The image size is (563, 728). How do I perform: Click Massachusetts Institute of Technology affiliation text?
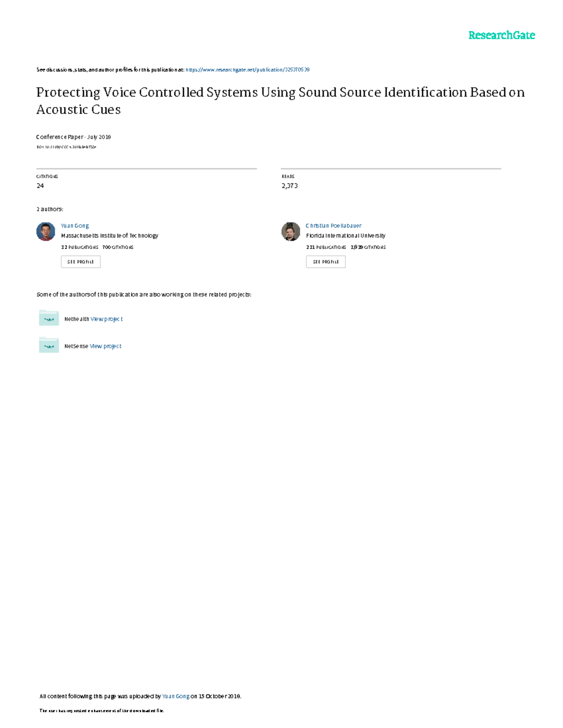point(109,236)
